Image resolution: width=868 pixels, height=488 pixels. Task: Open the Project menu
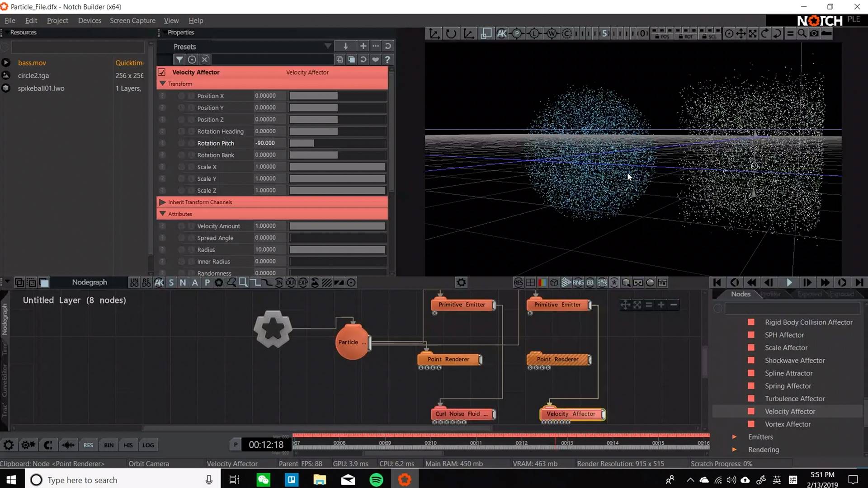[x=57, y=20]
